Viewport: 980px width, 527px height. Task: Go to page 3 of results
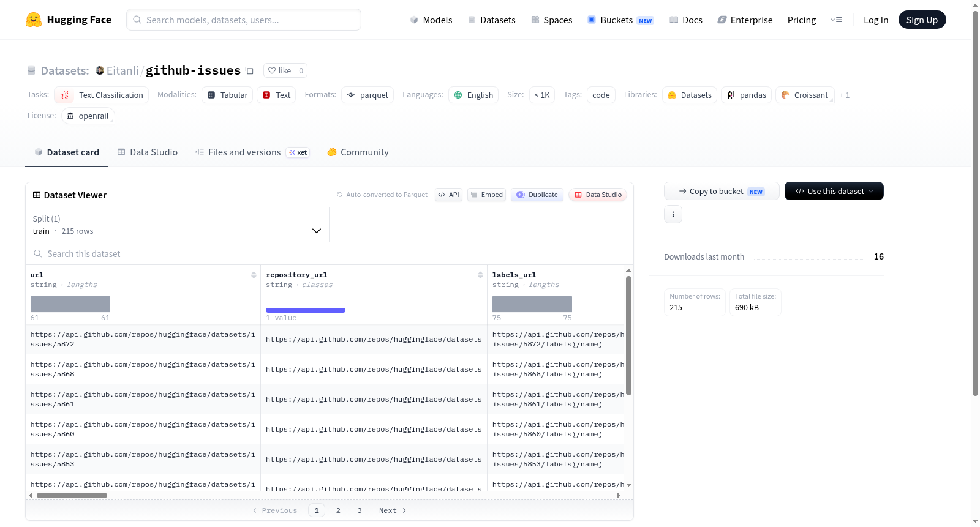tap(360, 510)
